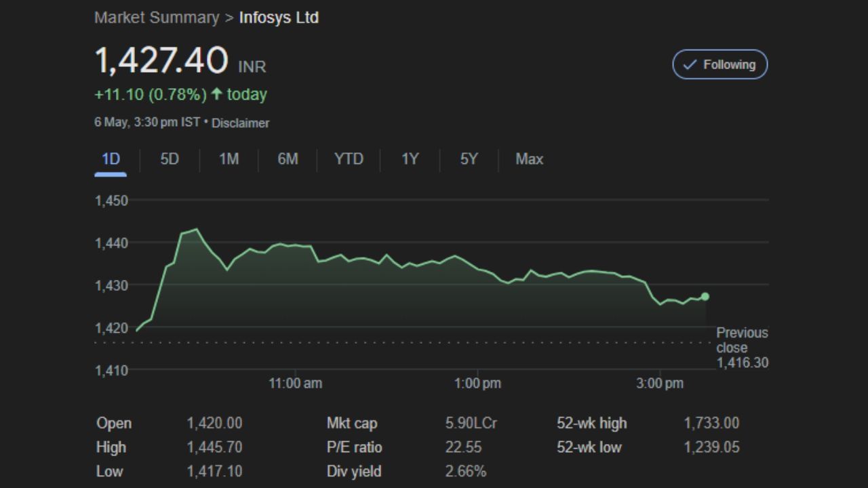Switch to the Max range tab
868x488 pixels.
coord(529,159)
